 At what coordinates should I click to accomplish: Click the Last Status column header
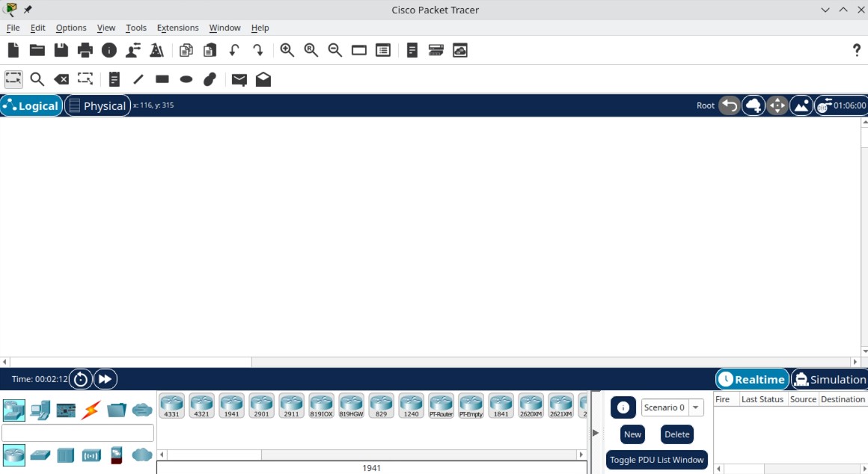click(762, 399)
